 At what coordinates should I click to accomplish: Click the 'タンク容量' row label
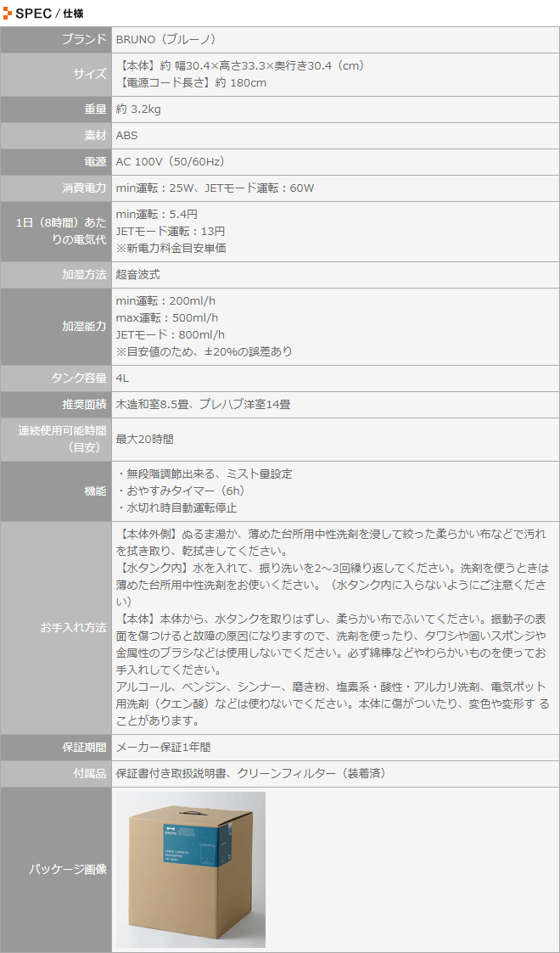coord(79,378)
